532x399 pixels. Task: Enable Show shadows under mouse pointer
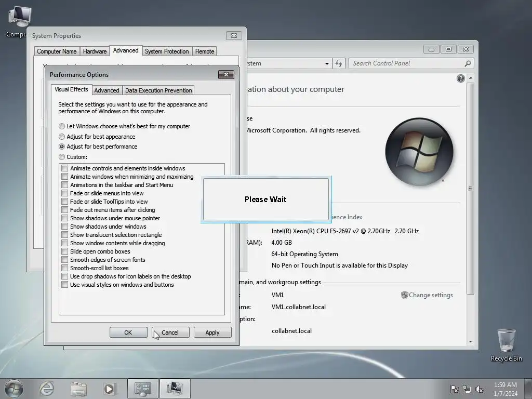pos(65,218)
